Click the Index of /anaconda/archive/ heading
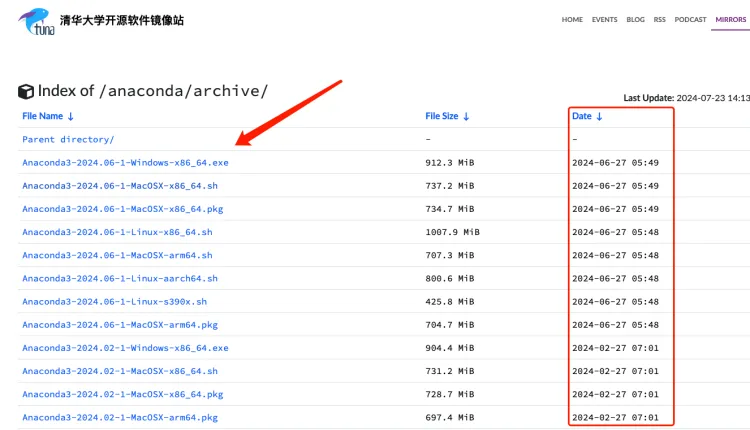This screenshot has height=430, width=750. (153, 91)
